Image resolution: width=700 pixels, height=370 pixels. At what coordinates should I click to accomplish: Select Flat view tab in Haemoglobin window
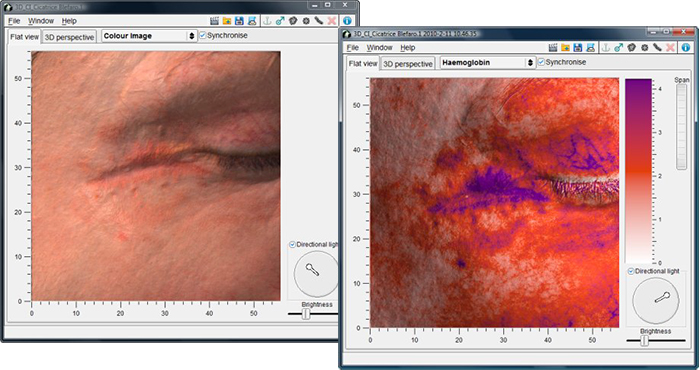point(363,64)
